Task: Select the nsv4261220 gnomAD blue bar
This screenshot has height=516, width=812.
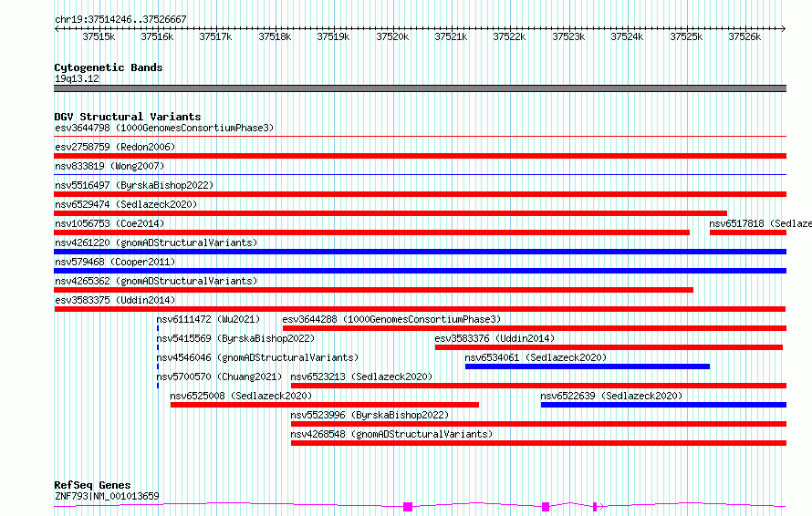Action: point(420,252)
